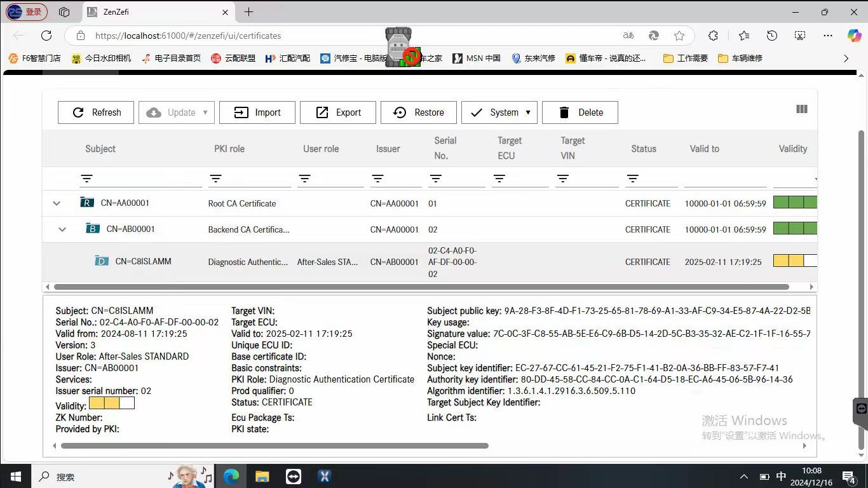The height and width of the screenshot is (488, 868).
Task: Sort by Status column header
Action: click(644, 149)
